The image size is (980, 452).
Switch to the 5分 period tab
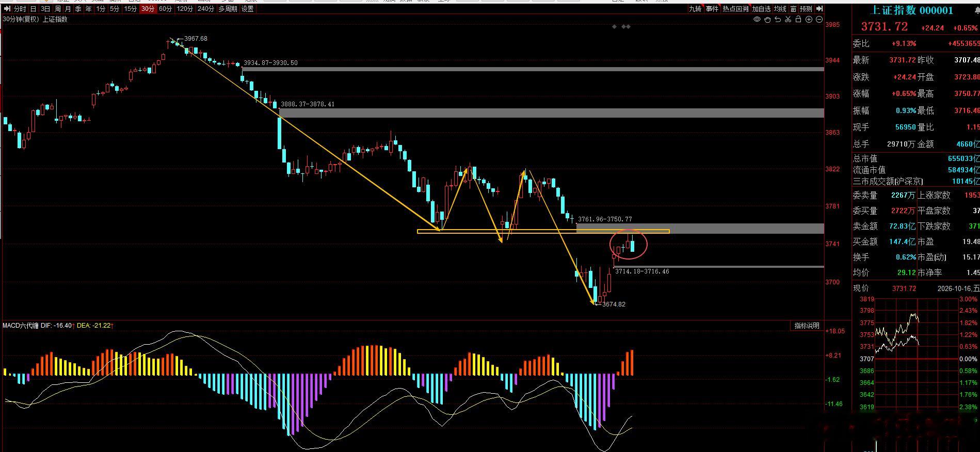pyautogui.click(x=115, y=9)
